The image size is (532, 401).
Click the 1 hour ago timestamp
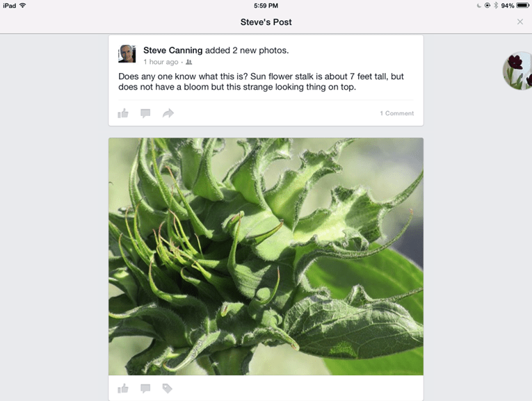[x=161, y=62]
